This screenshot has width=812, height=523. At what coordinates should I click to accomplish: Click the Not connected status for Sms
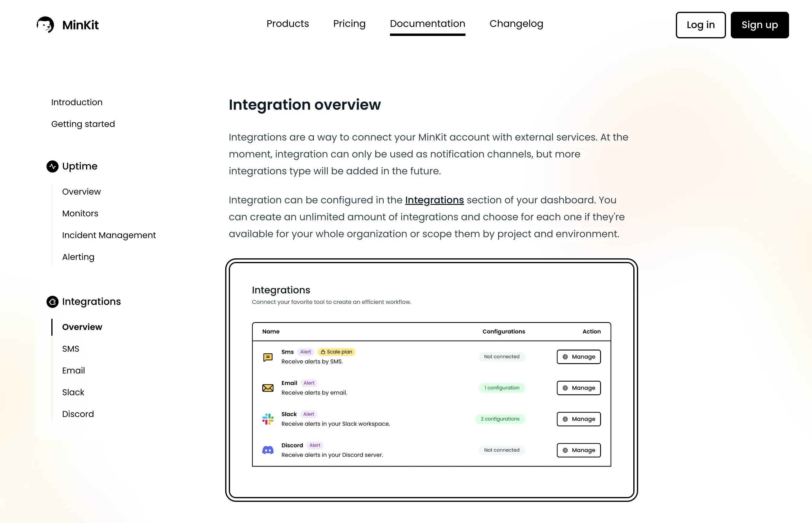pyautogui.click(x=501, y=357)
